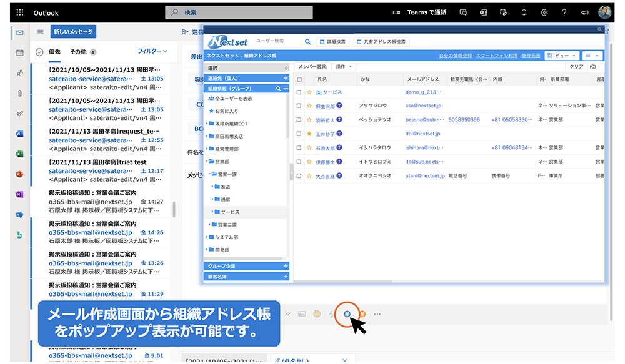The height and width of the screenshot is (364, 625).
Task: Click the address book horizontal scrollbar
Action: (x=342, y=281)
